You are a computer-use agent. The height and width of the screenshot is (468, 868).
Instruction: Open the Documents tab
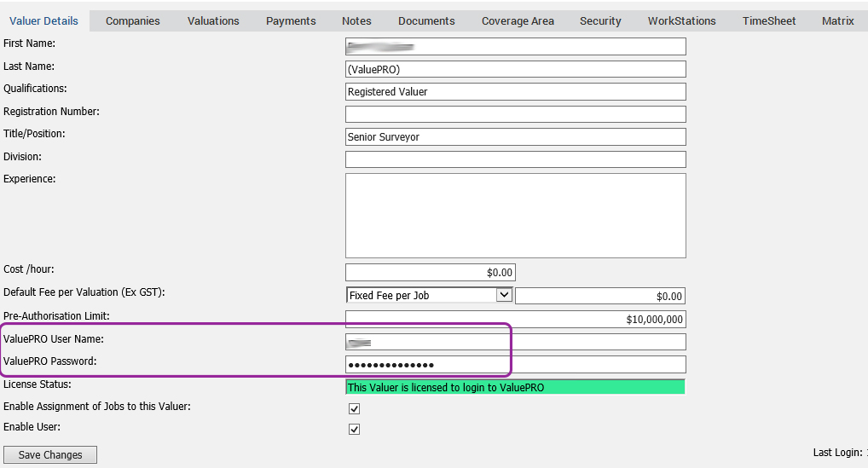coord(426,21)
